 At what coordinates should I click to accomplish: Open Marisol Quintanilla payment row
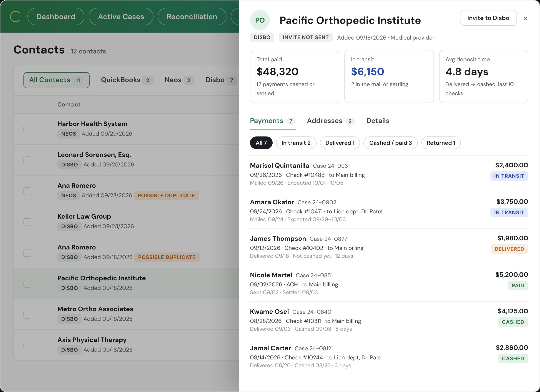pos(389,174)
